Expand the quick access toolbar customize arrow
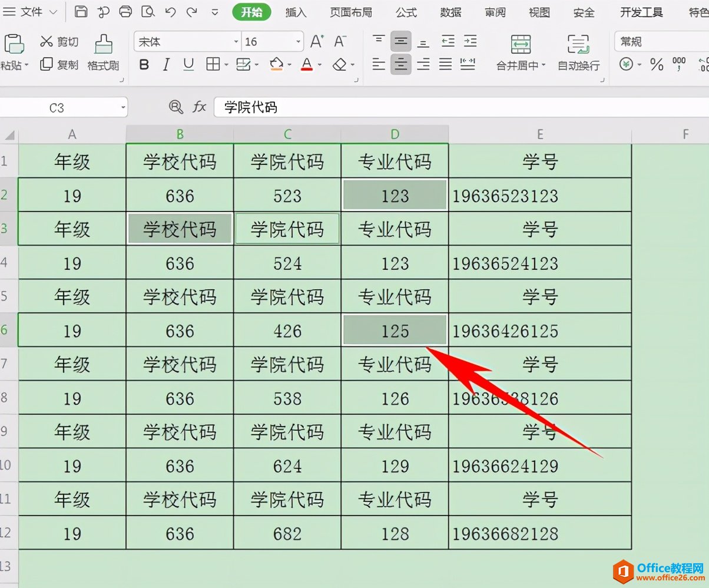 coord(215,12)
